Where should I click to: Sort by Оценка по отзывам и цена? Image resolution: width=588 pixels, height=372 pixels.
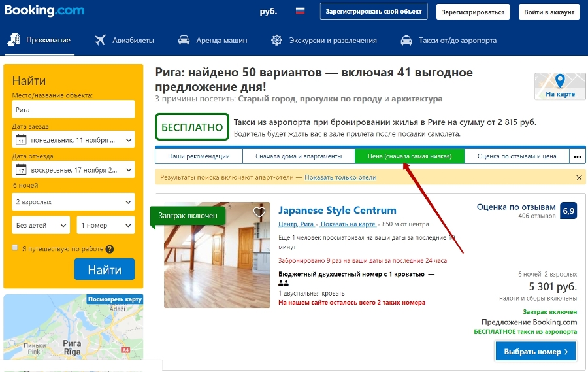[x=517, y=156]
